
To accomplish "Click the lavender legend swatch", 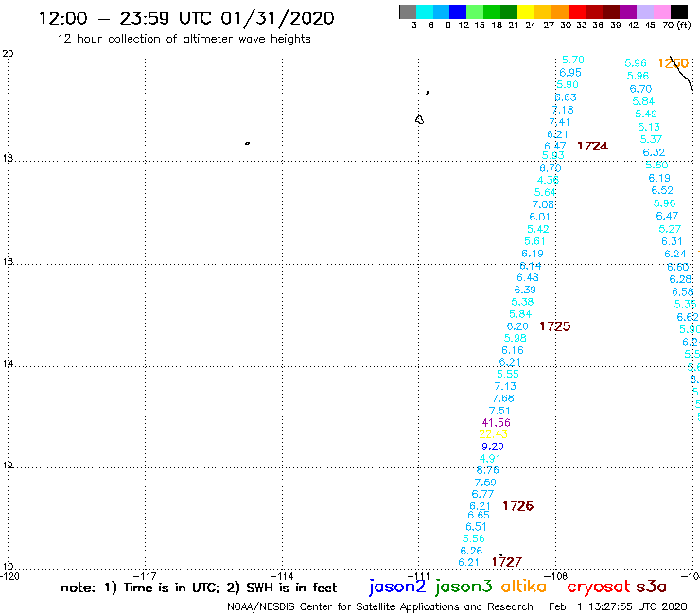I will (644, 11).
